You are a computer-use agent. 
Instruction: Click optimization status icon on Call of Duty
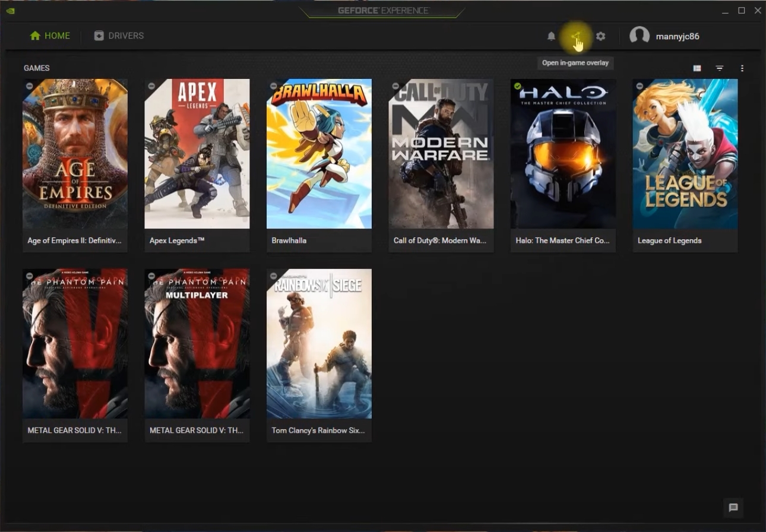click(395, 86)
